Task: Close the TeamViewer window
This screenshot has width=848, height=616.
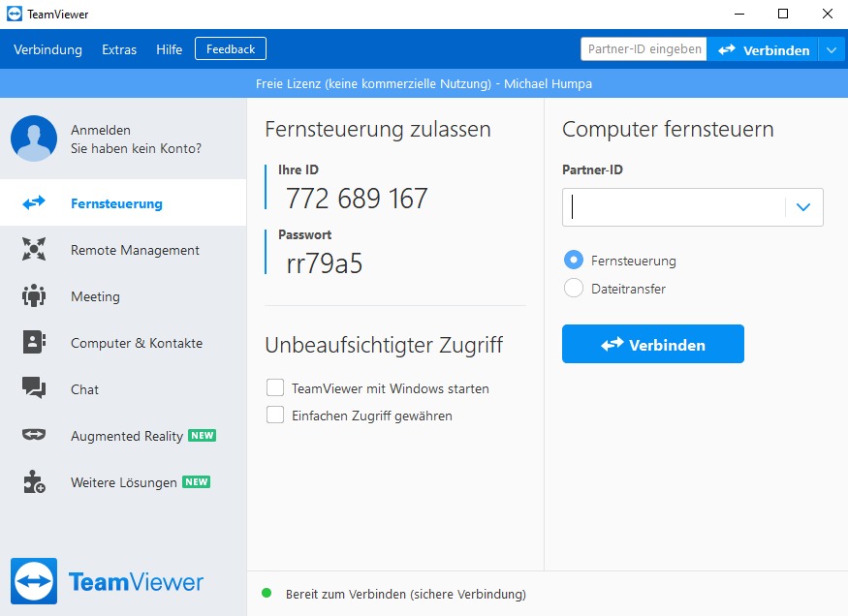Action: tap(827, 15)
